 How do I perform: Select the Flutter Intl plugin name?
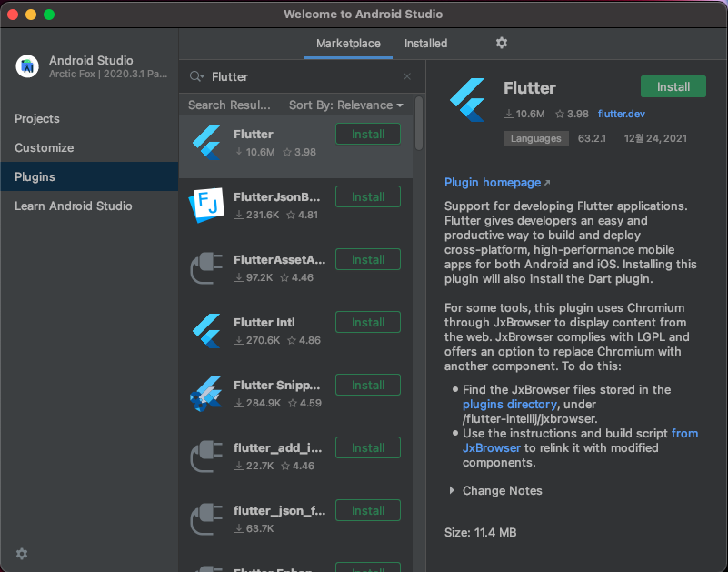[x=264, y=323]
